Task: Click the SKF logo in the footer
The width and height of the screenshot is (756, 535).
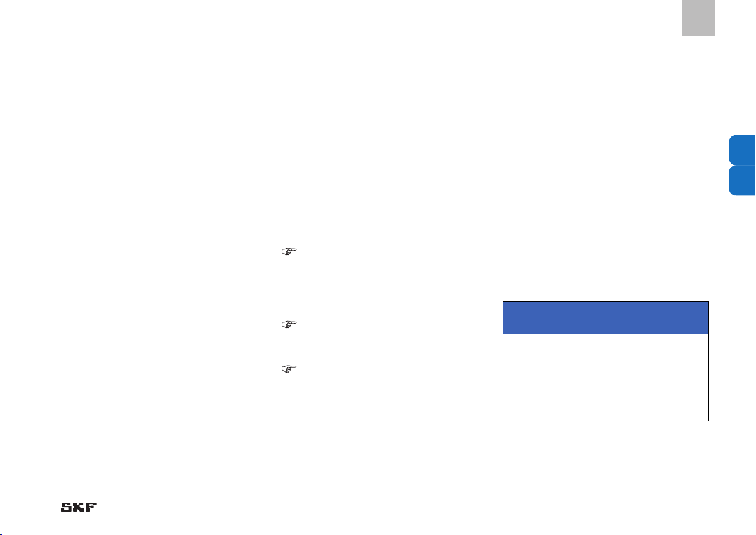Action: (79, 507)
